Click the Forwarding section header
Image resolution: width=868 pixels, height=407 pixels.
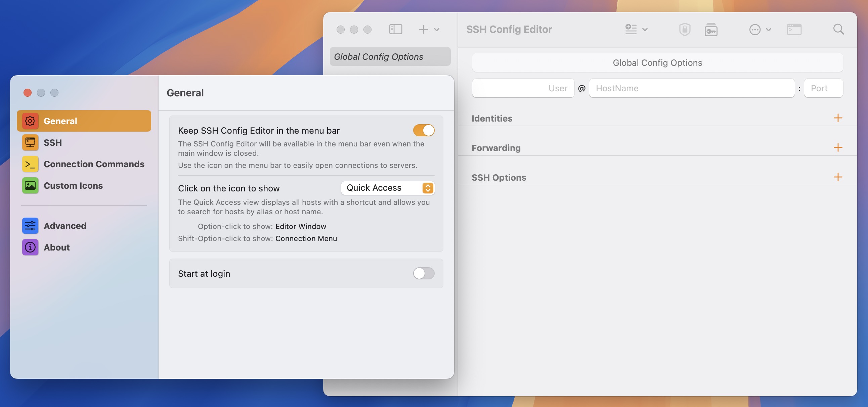click(x=496, y=148)
